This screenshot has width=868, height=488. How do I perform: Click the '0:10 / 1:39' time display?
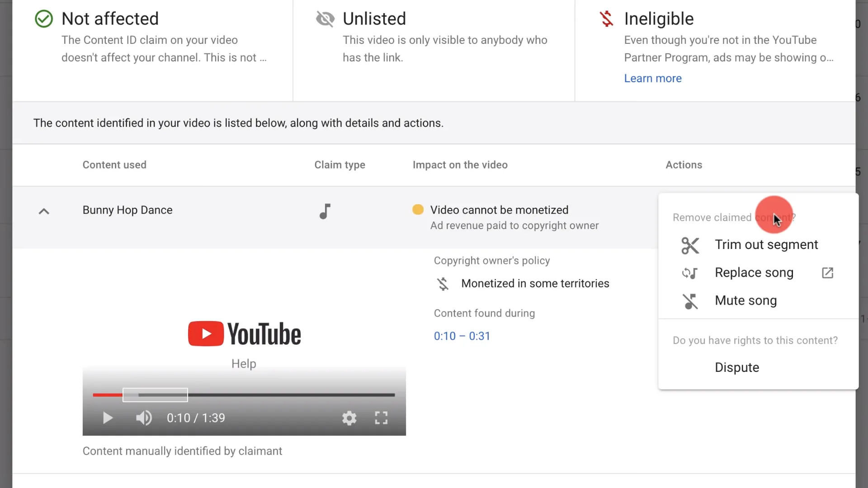pyautogui.click(x=196, y=418)
